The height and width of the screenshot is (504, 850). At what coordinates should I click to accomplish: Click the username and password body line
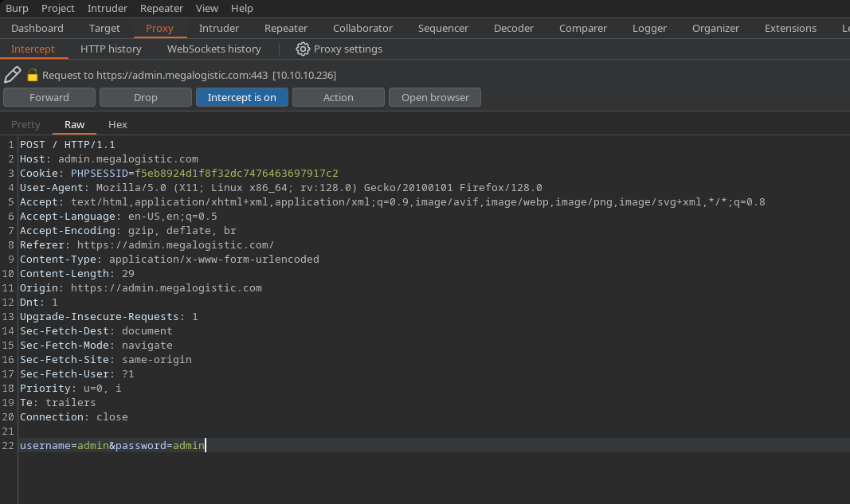pyautogui.click(x=112, y=445)
